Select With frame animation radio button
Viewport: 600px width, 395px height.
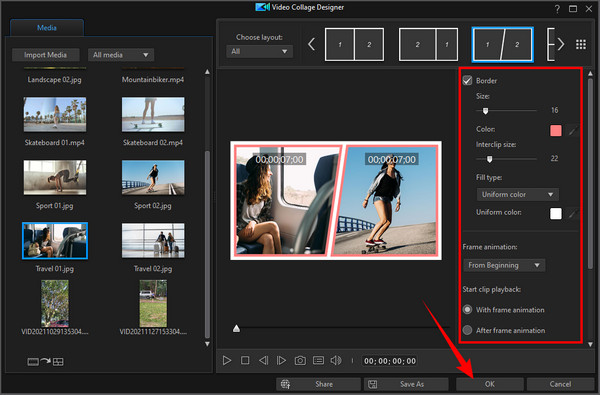(x=467, y=309)
